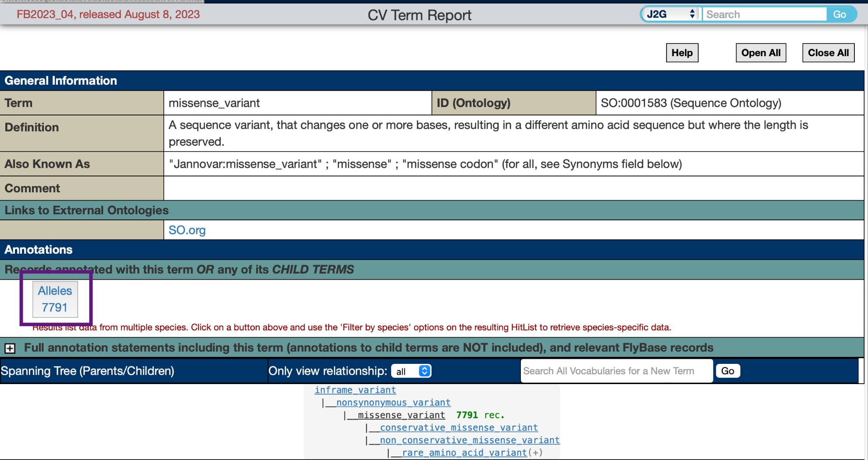This screenshot has width=868, height=460.
Task: Select missense_variant in the spanning tree
Action: pos(401,415)
